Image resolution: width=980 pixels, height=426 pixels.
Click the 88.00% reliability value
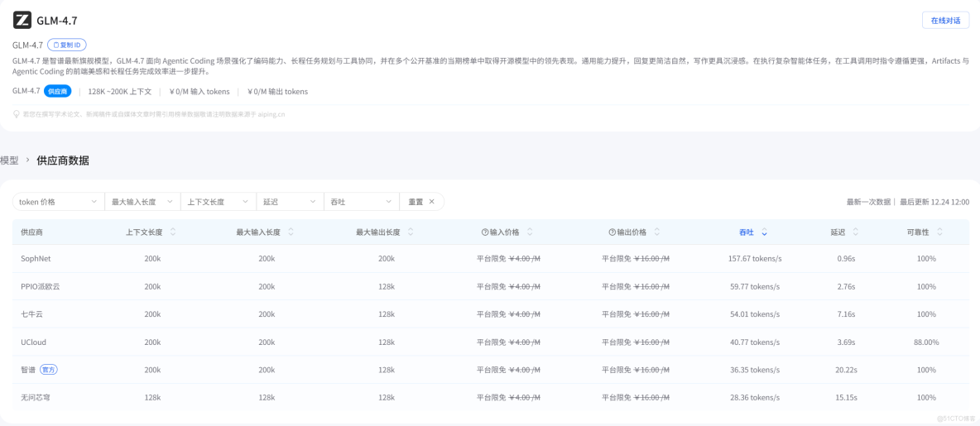tap(925, 342)
